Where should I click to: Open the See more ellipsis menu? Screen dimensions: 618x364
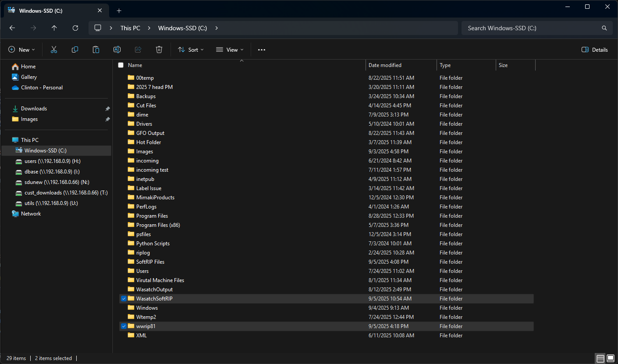[262, 50]
